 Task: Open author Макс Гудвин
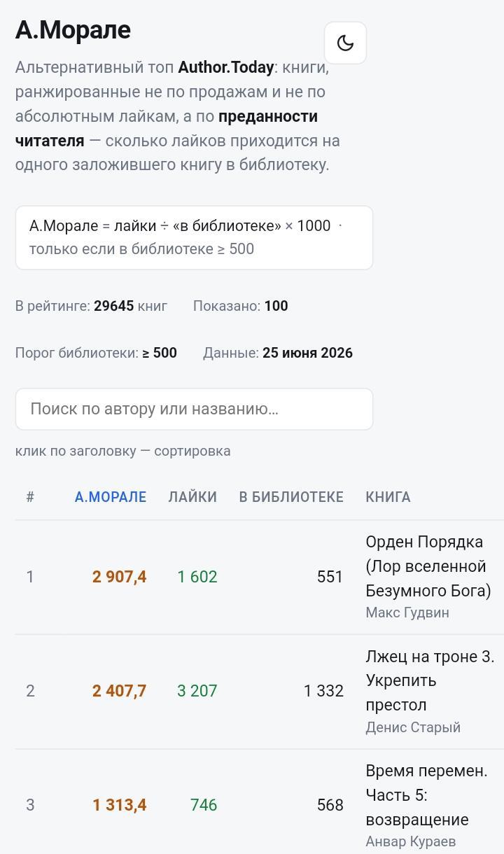click(407, 612)
